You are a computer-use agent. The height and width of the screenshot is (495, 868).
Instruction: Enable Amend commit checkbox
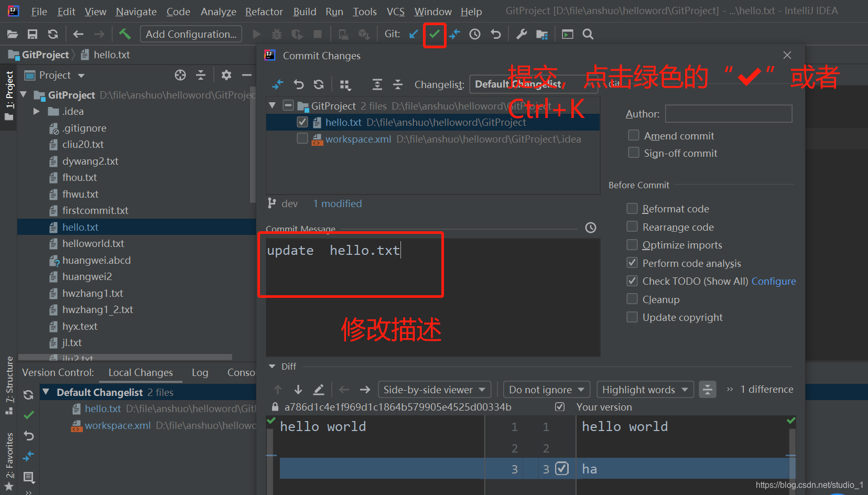point(634,135)
